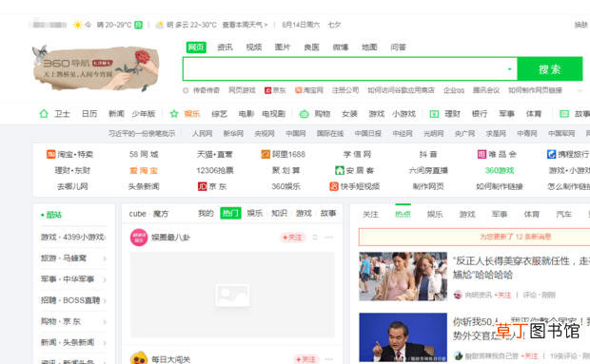Click the red JD icon beside 京东
Image resolution: width=590 pixels, height=364 pixels.
coord(203,186)
